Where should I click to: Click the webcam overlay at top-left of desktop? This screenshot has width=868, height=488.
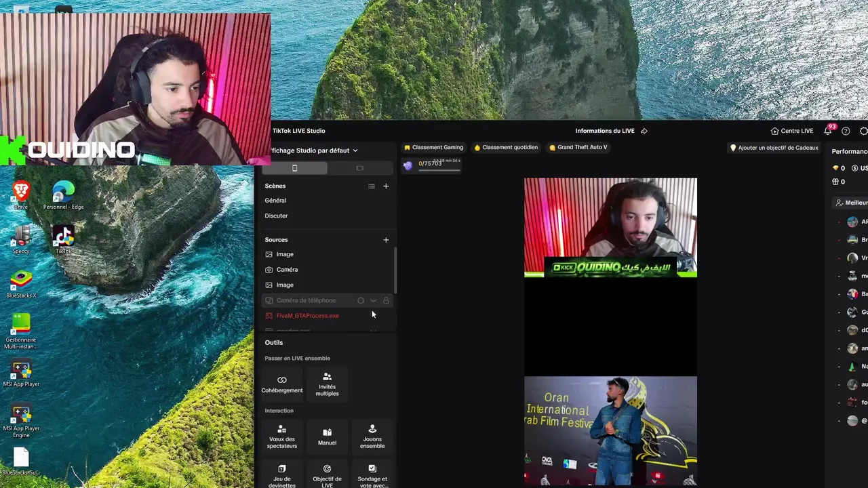point(136,89)
